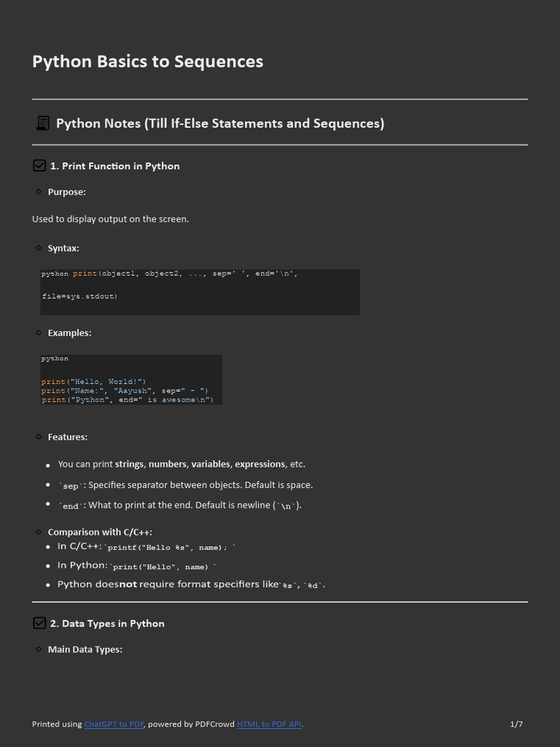Click the 1/7 page number
This screenshot has width=560, height=747.
(516, 724)
